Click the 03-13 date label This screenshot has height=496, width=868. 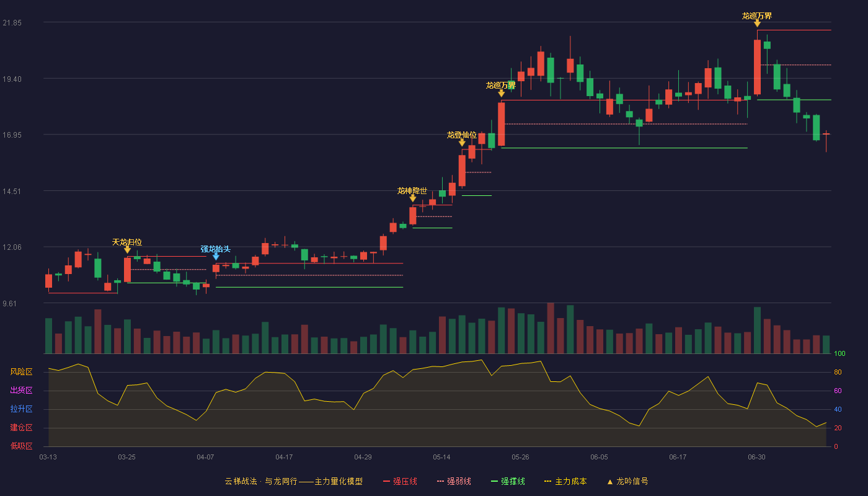(48, 457)
